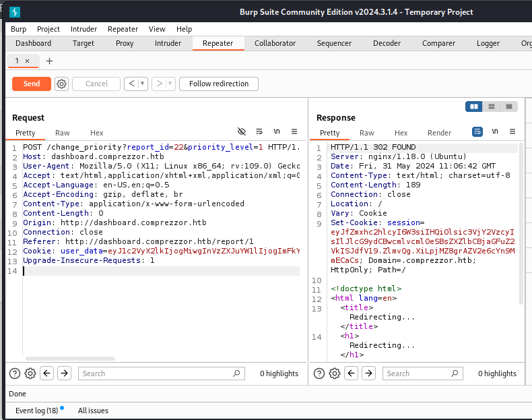
Task: Click the Location header line in Response
Action: click(x=356, y=204)
